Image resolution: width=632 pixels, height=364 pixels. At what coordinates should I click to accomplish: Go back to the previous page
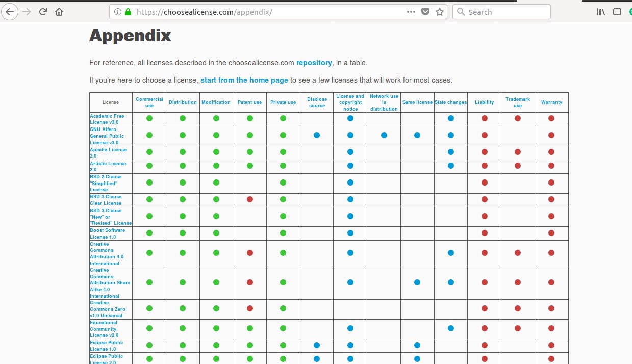(x=10, y=12)
